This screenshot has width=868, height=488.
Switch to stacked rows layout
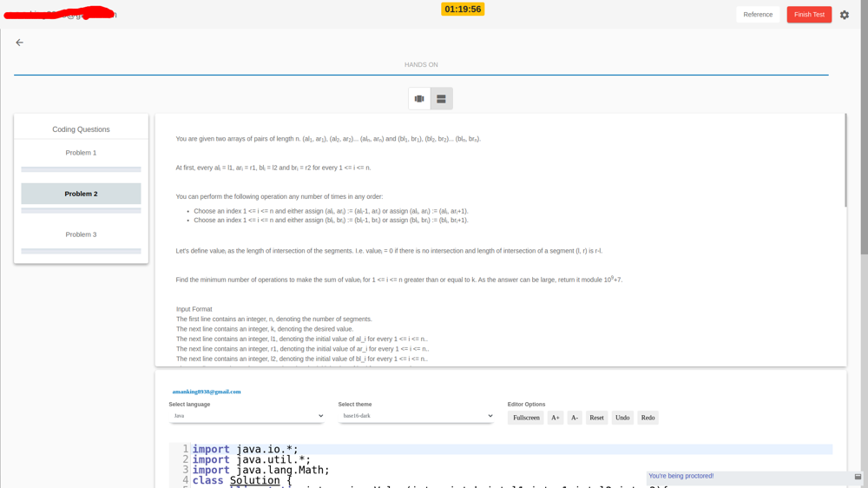(x=441, y=99)
